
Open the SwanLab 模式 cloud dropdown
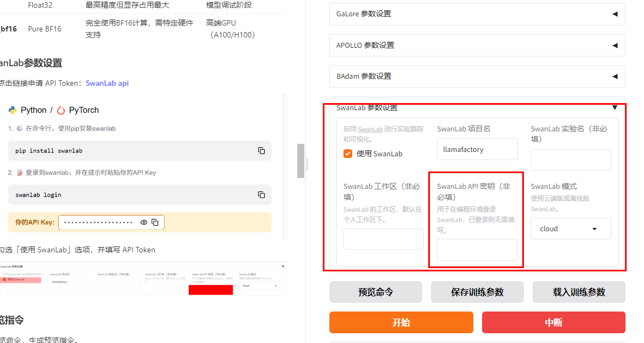point(571,228)
